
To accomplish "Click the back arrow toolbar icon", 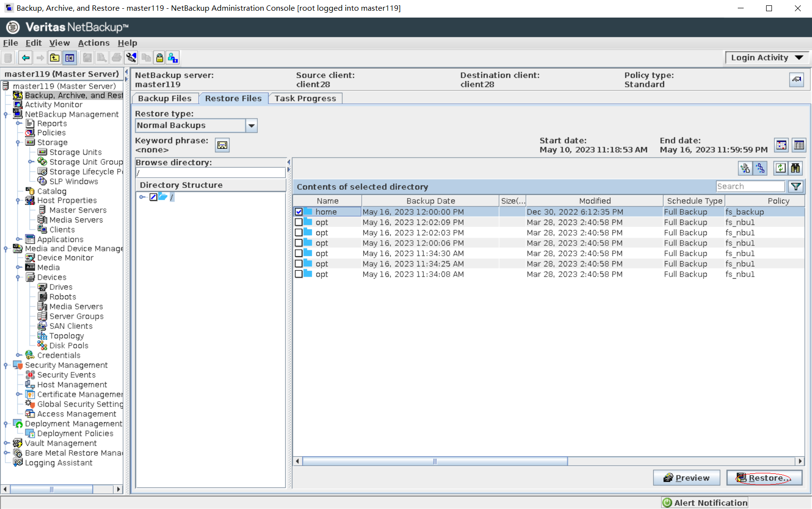I will click(x=25, y=58).
